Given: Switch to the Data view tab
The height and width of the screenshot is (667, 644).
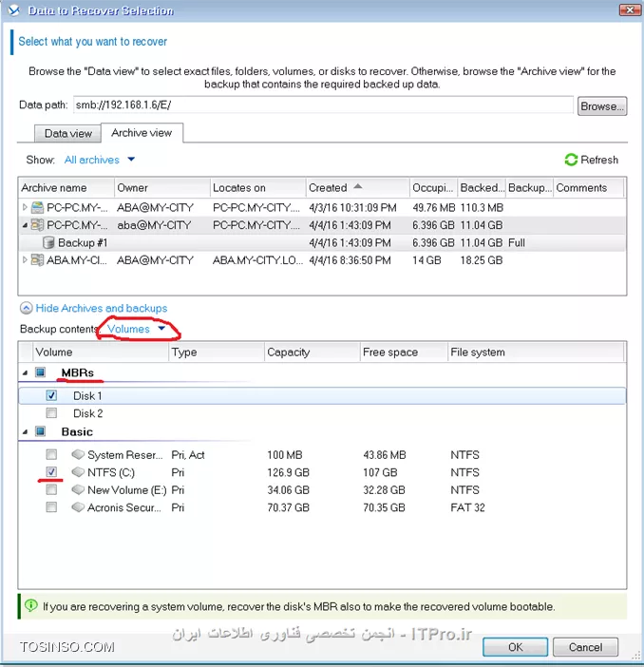Looking at the screenshot, I should click(x=68, y=134).
